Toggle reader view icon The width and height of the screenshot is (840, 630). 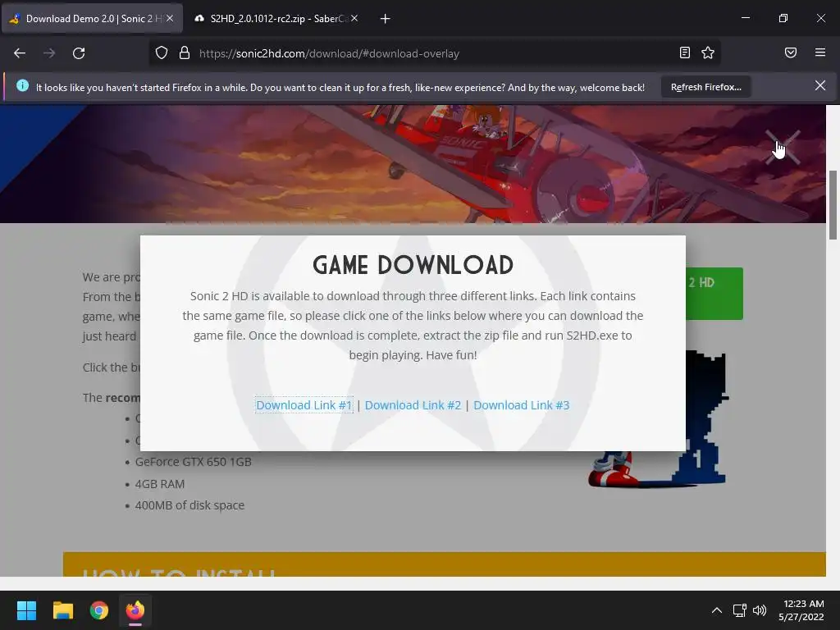click(685, 52)
